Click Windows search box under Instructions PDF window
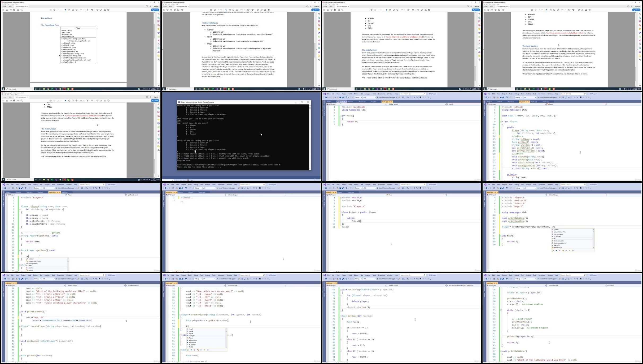The image size is (643, 364). pos(20,89)
